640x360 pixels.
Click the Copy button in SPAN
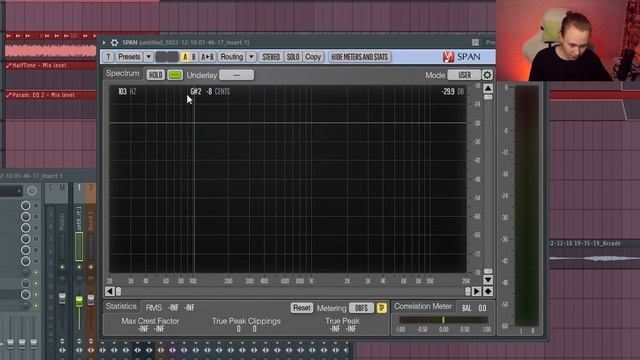[x=313, y=57]
